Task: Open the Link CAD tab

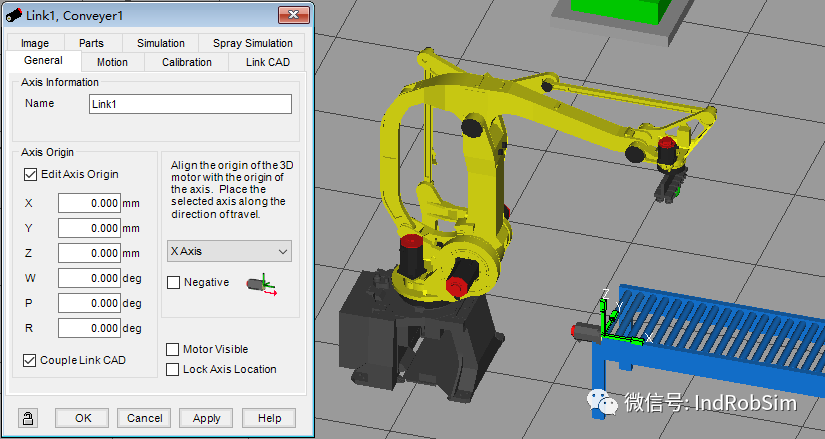Action: 268,62
